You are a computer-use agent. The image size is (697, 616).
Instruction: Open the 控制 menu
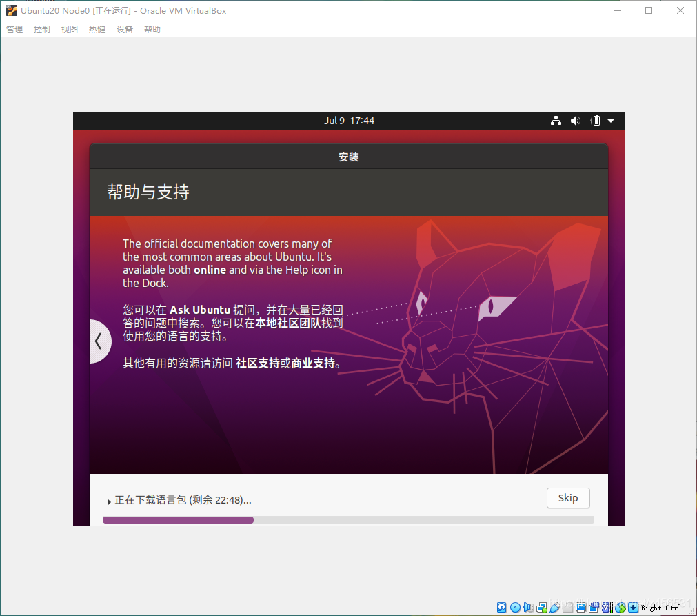coord(42,30)
